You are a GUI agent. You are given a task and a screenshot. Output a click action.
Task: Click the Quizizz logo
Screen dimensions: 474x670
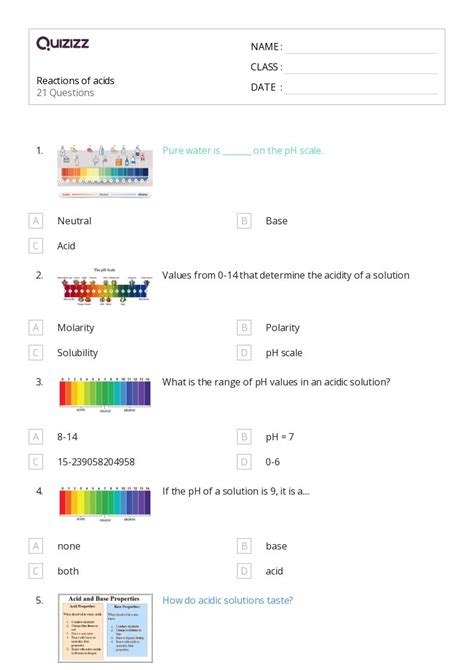click(62, 43)
